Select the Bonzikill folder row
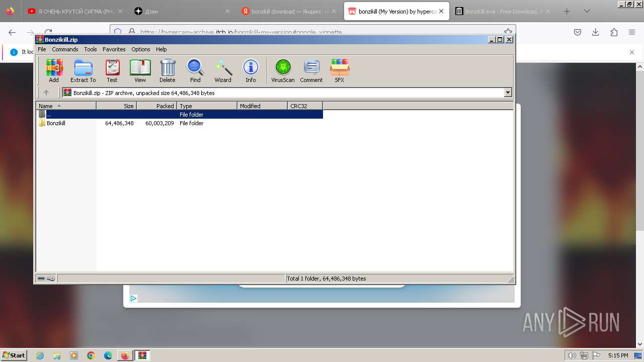Image resolution: width=644 pixels, height=362 pixels. [x=180, y=123]
